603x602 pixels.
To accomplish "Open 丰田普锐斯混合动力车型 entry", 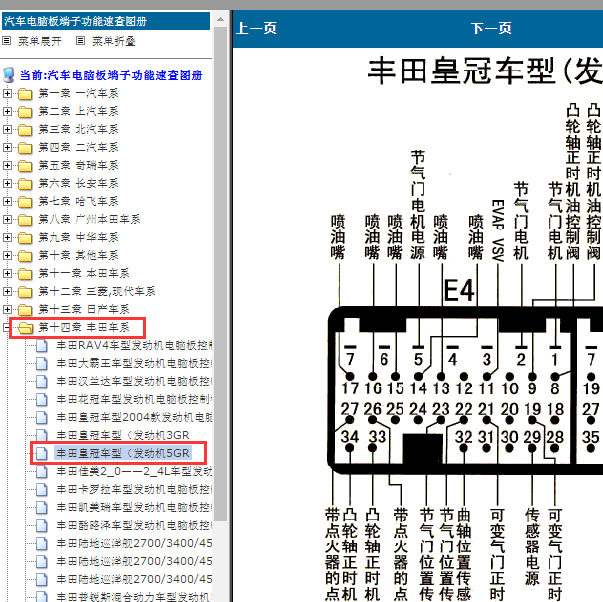I will click(134, 597).
